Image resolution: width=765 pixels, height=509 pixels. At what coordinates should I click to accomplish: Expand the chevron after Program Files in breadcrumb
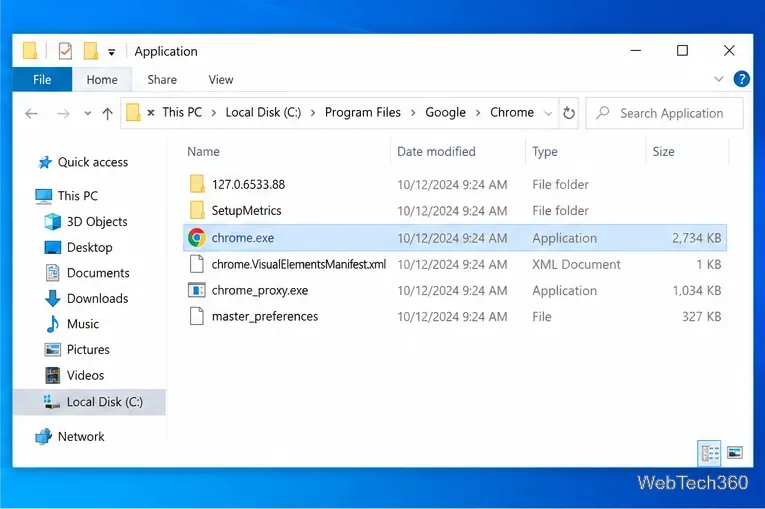[x=413, y=113]
